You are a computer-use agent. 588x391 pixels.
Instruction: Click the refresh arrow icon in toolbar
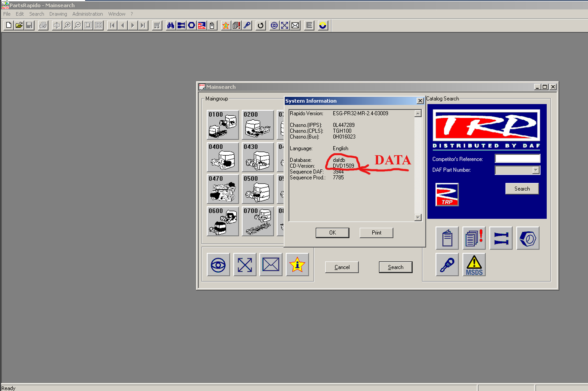coord(260,26)
